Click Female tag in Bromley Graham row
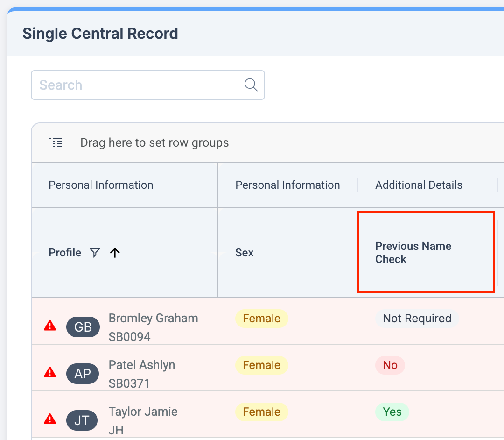 pyautogui.click(x=262, y=319)
